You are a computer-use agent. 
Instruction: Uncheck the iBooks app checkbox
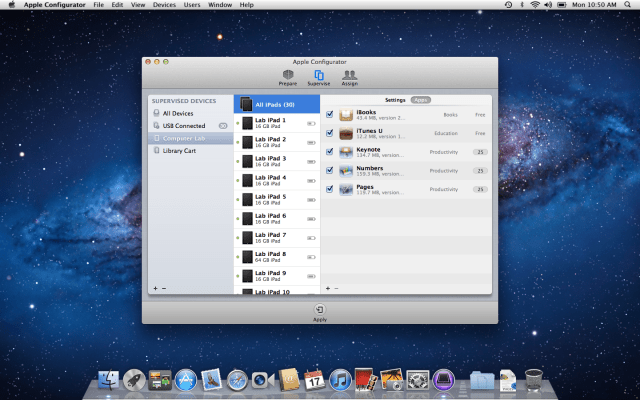tap(330, 114)
